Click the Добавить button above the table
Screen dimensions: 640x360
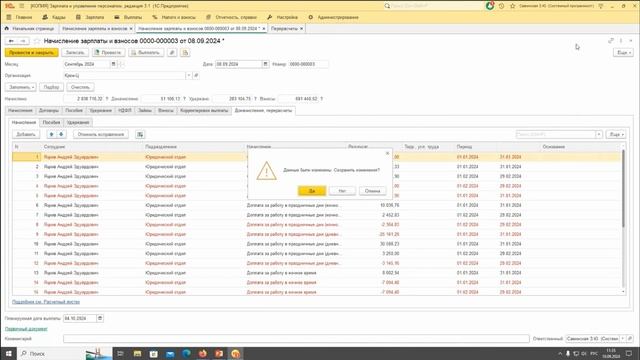[26, 134]
